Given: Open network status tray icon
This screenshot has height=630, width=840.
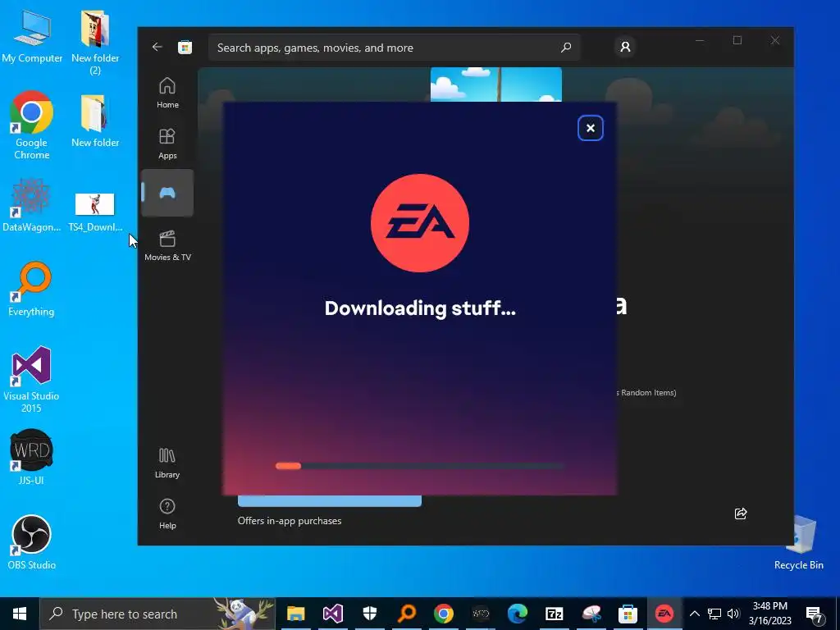Looking at the screenshot, I should click(x=714, y=614).
